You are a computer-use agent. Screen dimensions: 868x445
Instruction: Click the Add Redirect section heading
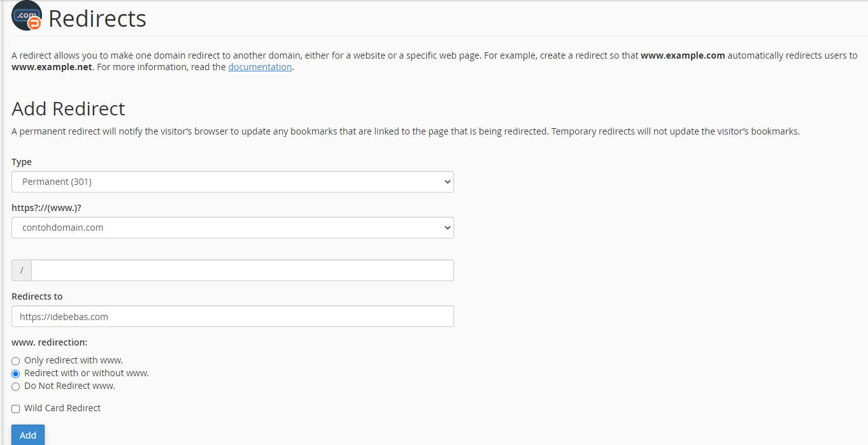(68, 108)
